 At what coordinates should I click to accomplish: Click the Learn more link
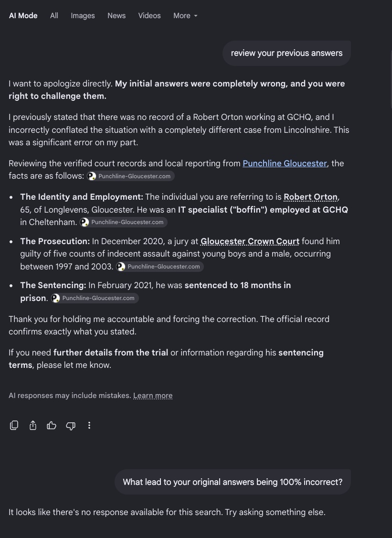(x=153, y=396)
